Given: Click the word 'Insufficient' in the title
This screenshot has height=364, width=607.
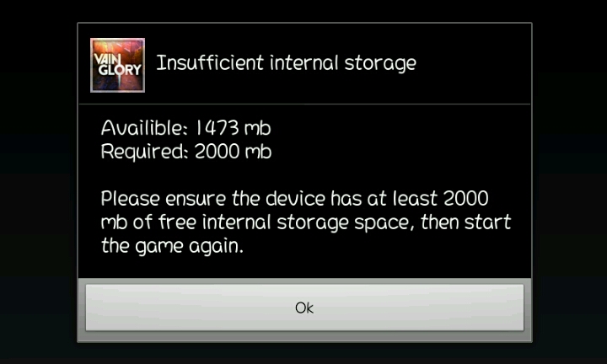Looking at the screenshot, I should coord(210,62).
